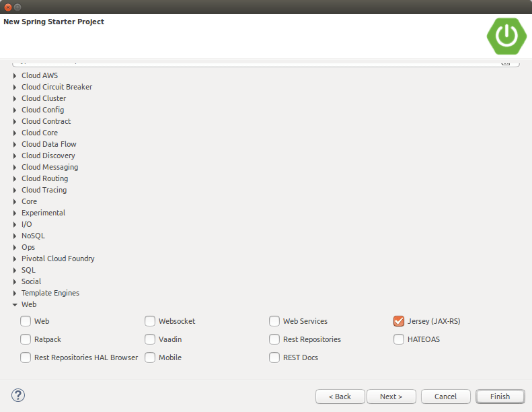Check Rest Repositories option

[274, 339]
